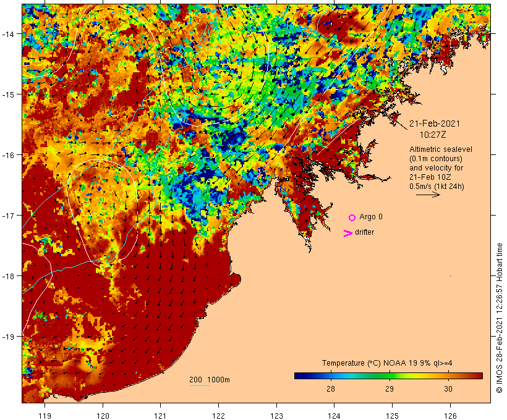This screenshot has width=507, height=420.
Task: Click the '(0.1m contours)' text
Action: (x=435, y=159)
